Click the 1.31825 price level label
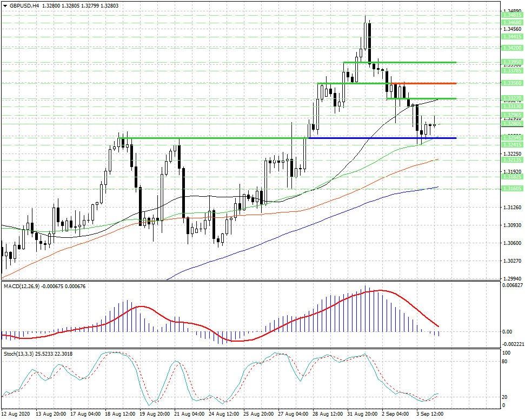This screenshot has width=525, height=420. point(512,176)
